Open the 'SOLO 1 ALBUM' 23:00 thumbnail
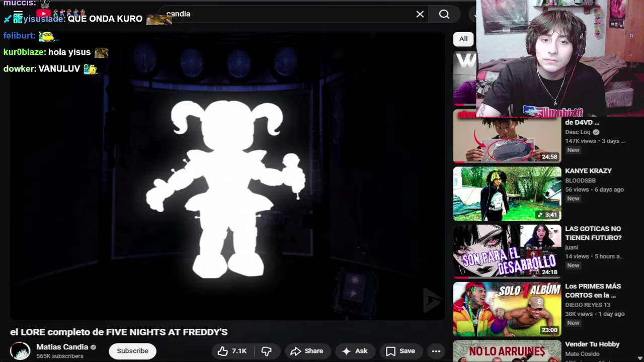 (x=507, y=309)
